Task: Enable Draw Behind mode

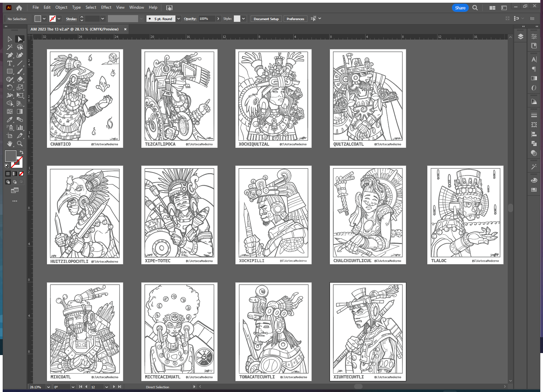Action: point(14,182)
